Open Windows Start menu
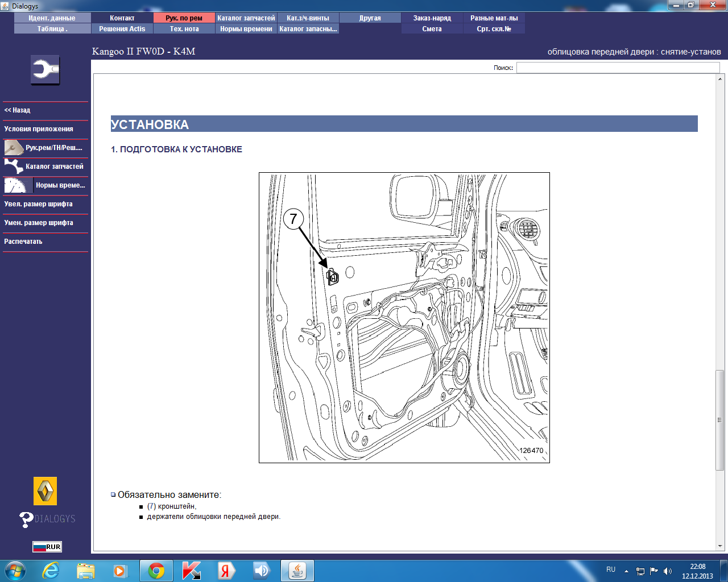 15,571
